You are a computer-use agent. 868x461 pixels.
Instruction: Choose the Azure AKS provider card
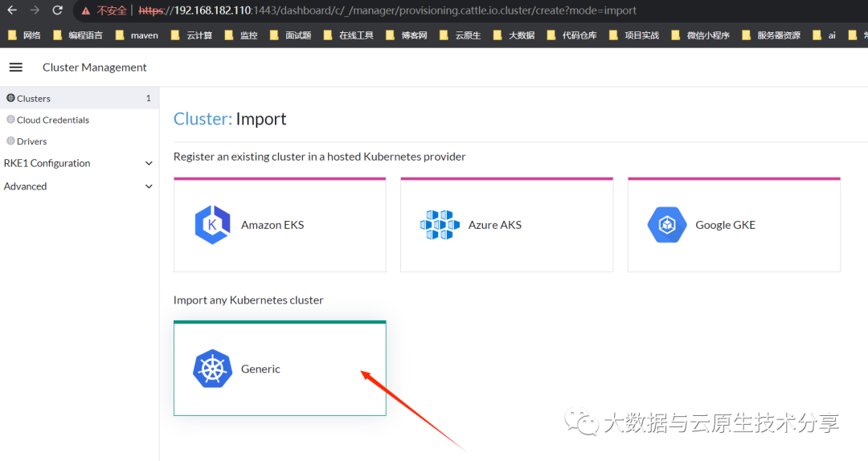506,225
